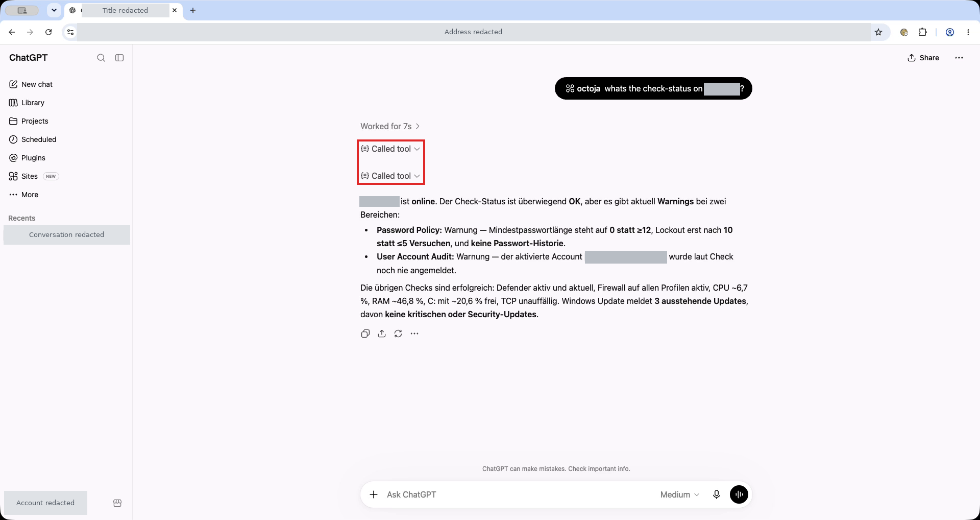Start voice mode button

739,494
